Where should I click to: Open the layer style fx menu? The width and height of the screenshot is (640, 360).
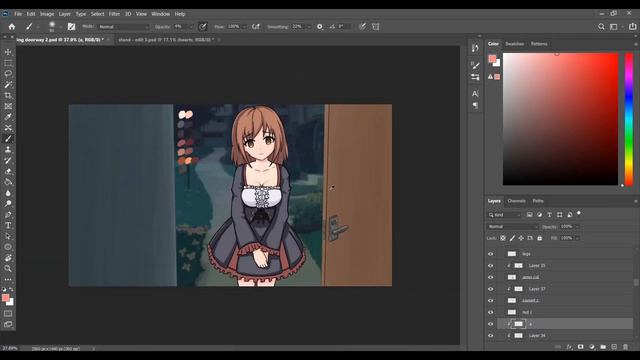[569, 347]
